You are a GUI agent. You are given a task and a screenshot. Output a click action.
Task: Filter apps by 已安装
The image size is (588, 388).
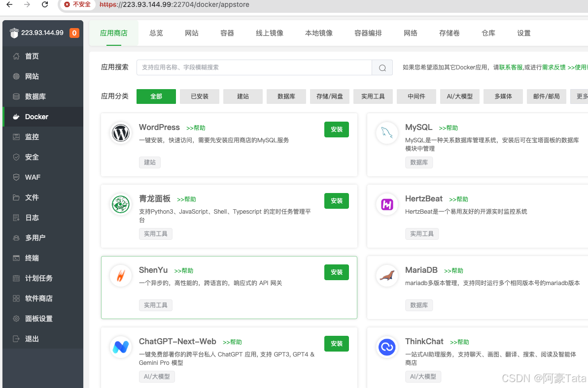tap(200, 97)
